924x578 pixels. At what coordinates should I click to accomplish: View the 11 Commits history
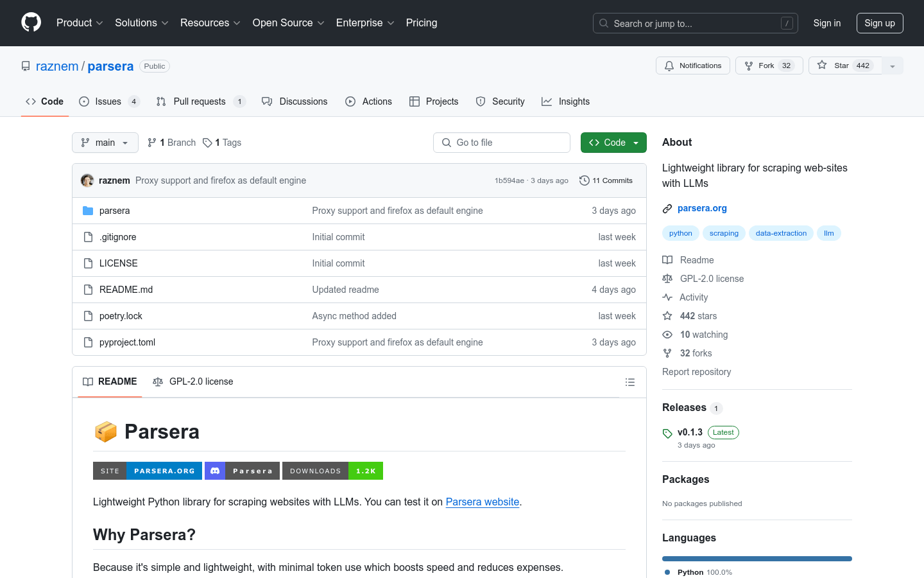click(606, 180)
